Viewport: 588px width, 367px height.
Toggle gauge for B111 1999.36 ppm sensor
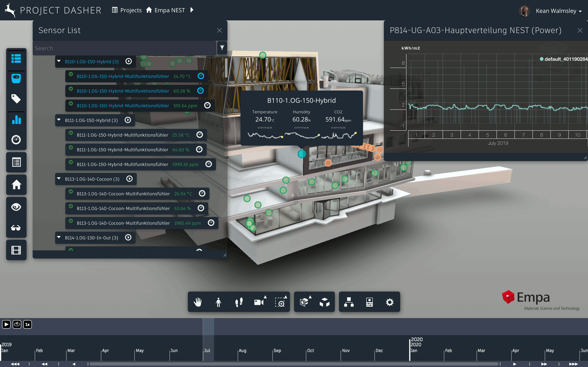coord(208,164)
